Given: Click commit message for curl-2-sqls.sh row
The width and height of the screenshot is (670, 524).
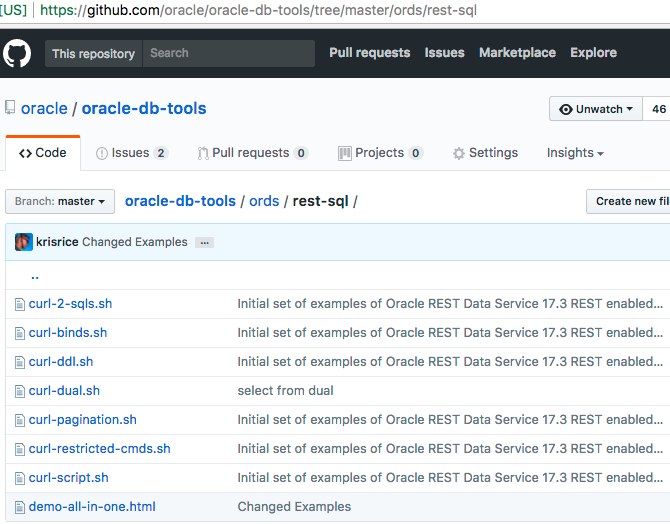Looking at the screenshot, I should point(450,304).
